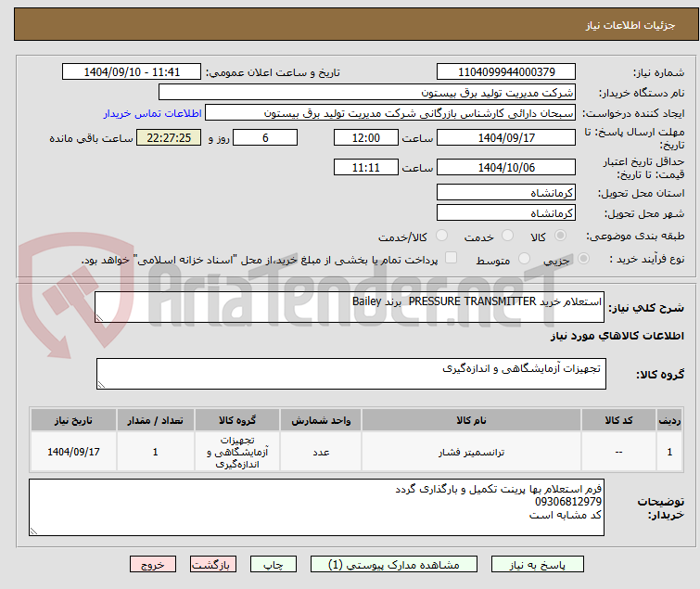
Task: Click the countdown timer 22:27:25 field
Action: (169, 137)
